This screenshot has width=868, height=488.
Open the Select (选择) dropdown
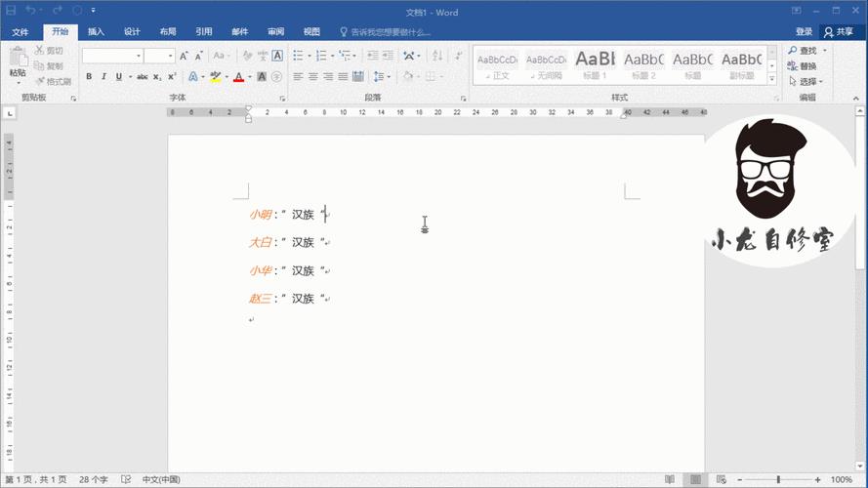[x=806, y=81]
